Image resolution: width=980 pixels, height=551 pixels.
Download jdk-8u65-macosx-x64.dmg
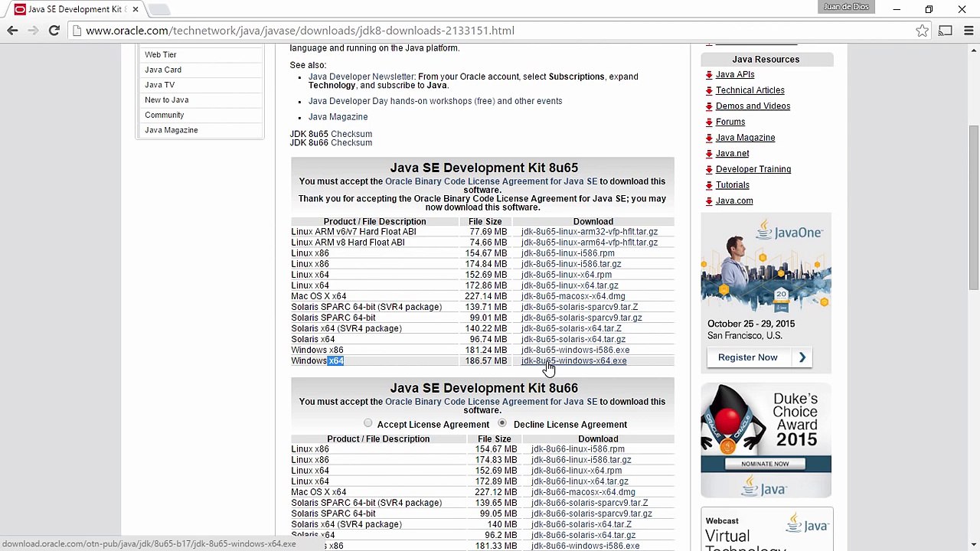pos(573,296)
